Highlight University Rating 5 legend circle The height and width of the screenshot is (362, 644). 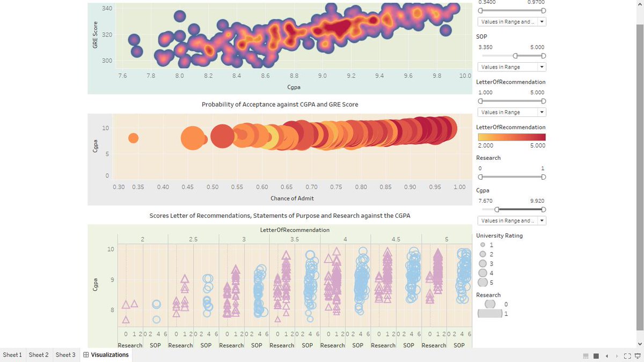(482, 282)
